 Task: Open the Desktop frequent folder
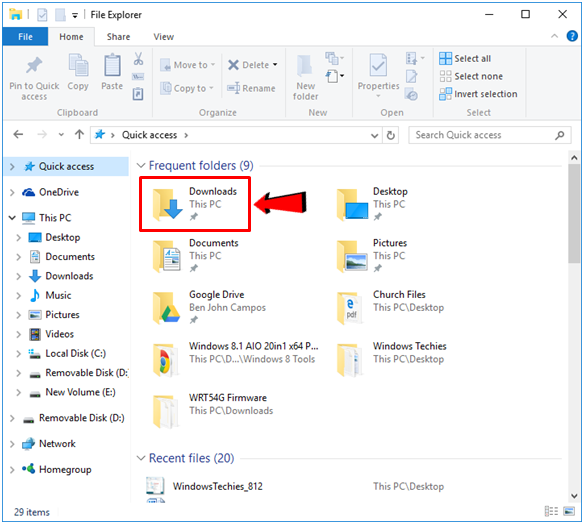pos(372,204)
